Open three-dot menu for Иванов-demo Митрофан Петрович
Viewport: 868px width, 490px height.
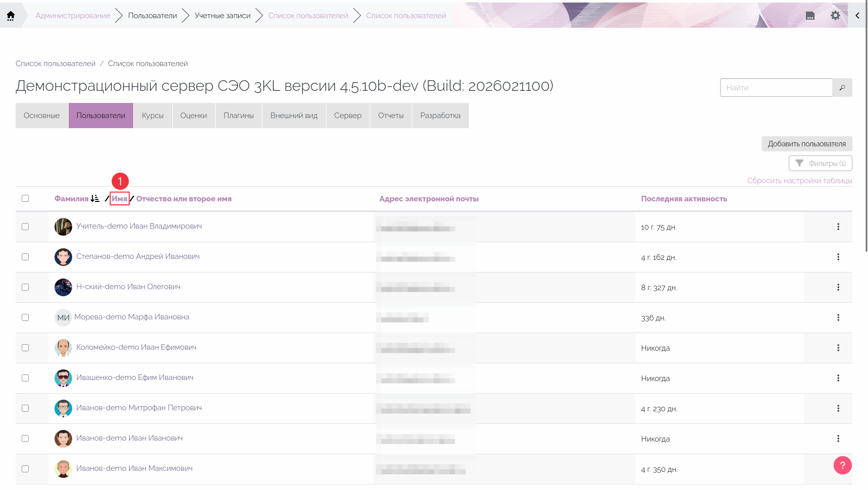pos(838,408)
